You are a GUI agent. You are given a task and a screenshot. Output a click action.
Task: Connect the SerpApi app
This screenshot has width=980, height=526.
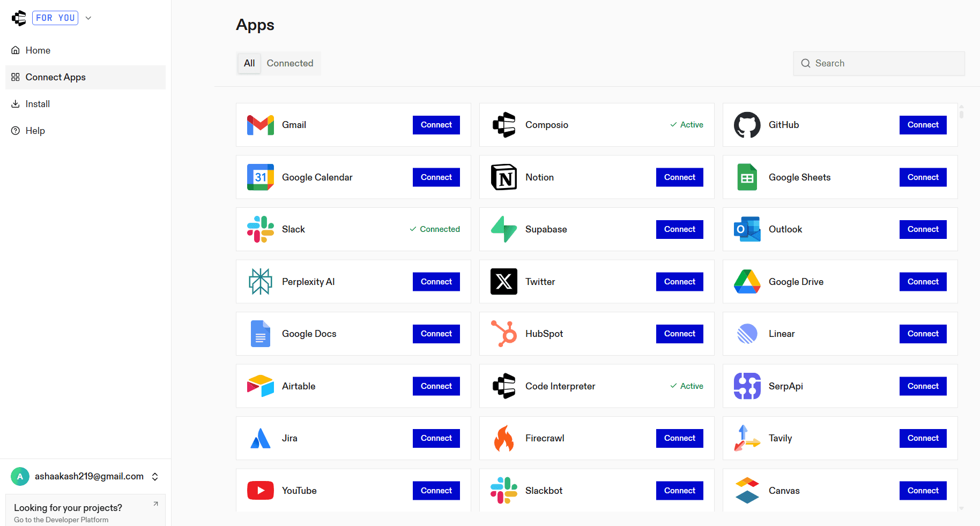coord(923,386)
